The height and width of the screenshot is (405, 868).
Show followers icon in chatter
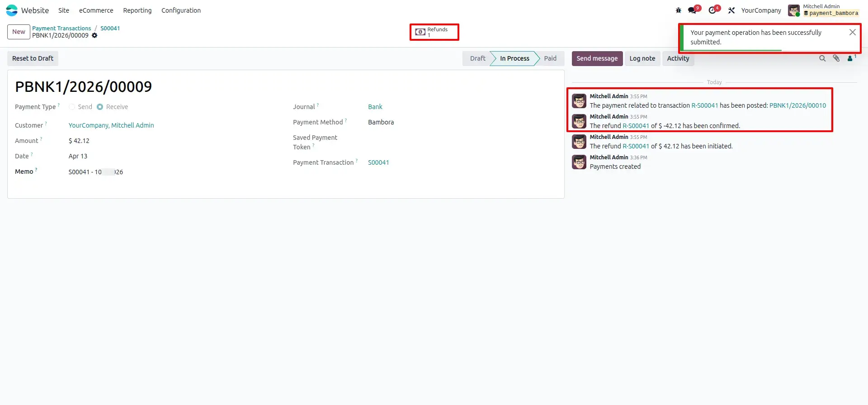coord(850,58)
